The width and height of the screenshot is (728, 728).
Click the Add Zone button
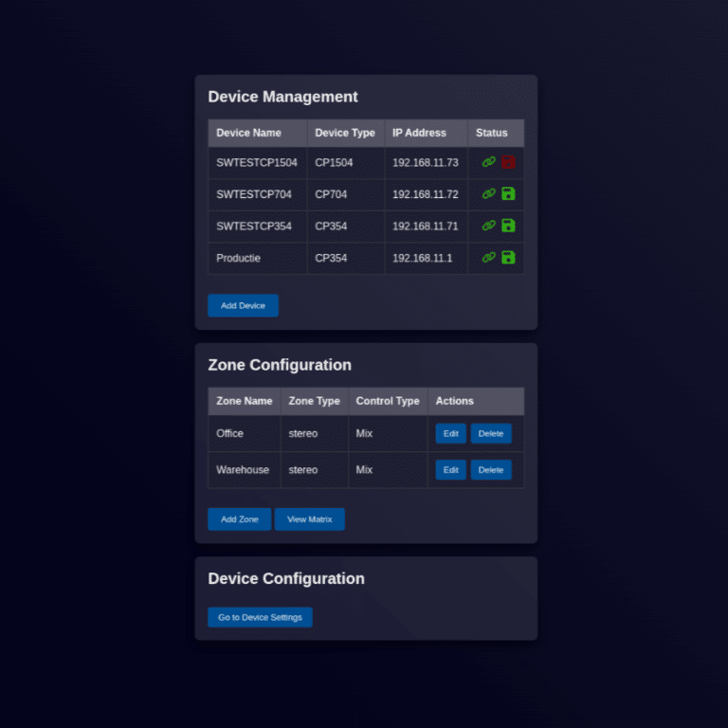[239, 519]
